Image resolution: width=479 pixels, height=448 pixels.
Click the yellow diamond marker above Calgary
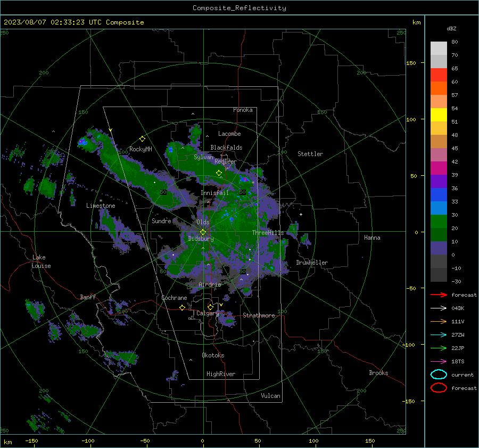tap(210, 307)
